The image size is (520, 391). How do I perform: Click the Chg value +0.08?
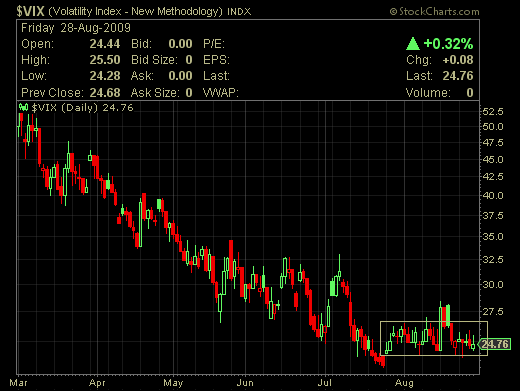point(458,60)
